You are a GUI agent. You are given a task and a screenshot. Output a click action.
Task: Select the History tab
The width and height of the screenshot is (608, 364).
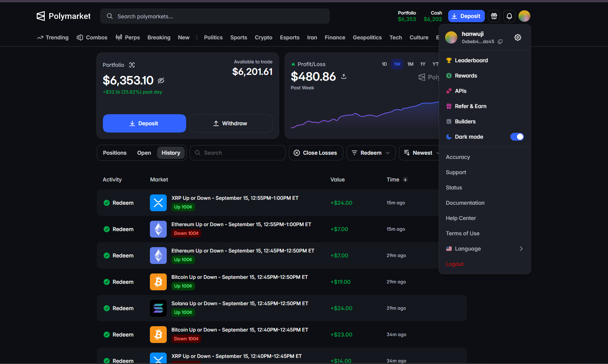pos(171,153)
